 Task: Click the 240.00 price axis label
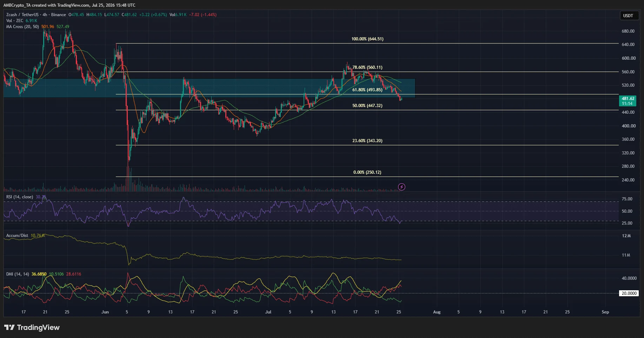tap(628, 180)
